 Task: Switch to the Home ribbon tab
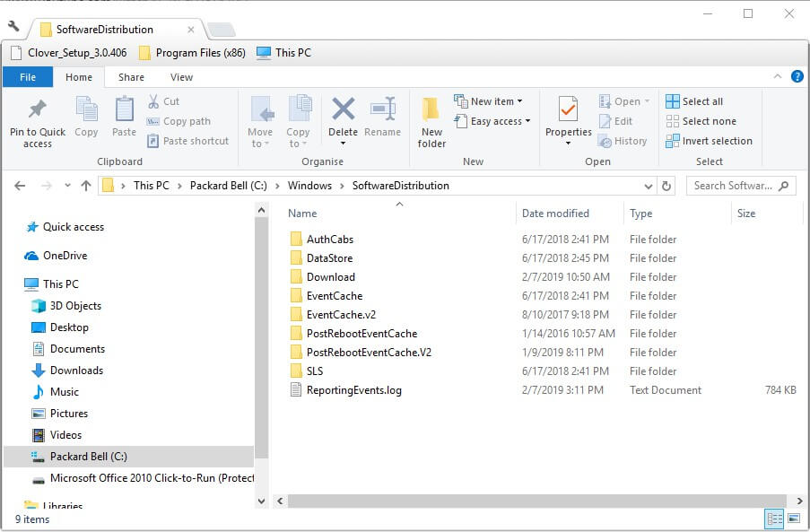(x=79, y=77)
